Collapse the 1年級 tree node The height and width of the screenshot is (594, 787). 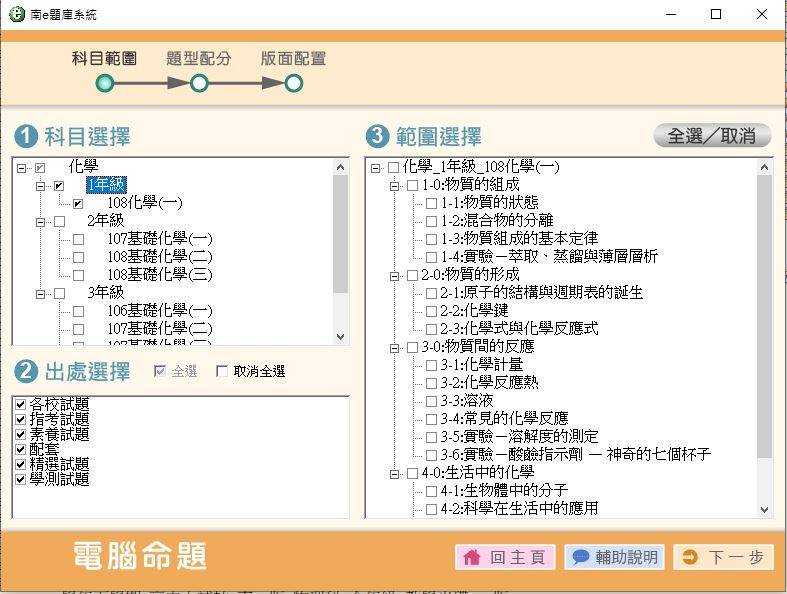(x=40, y=186)
